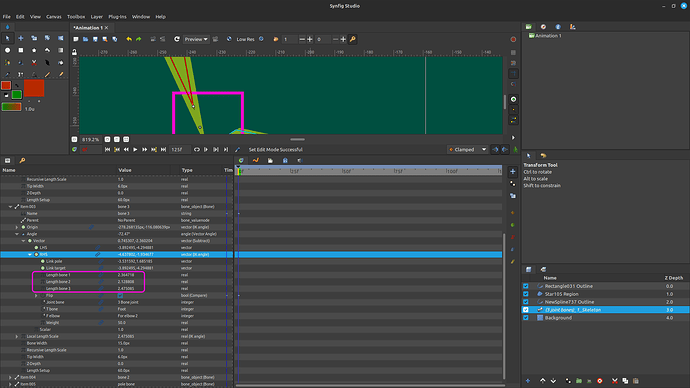Click the red outline color swatch
Image resolution: width=690 pixels, height=388 pixels.
6,85
